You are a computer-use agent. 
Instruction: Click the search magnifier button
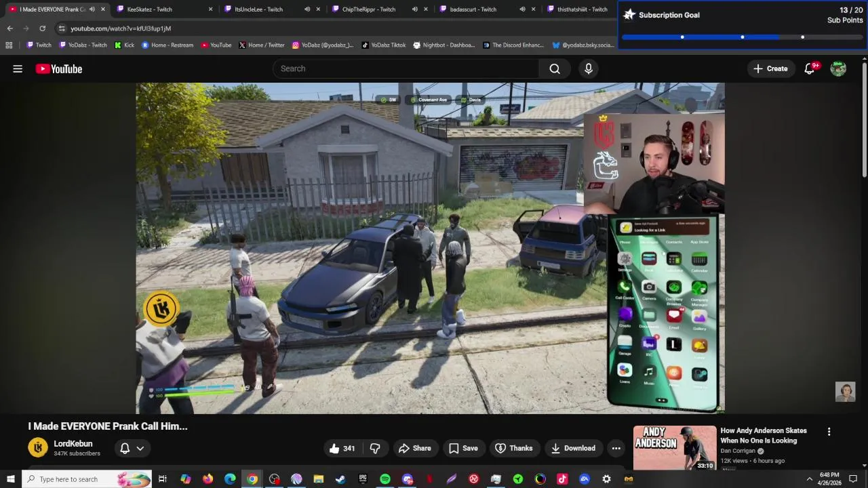[555, 68]
